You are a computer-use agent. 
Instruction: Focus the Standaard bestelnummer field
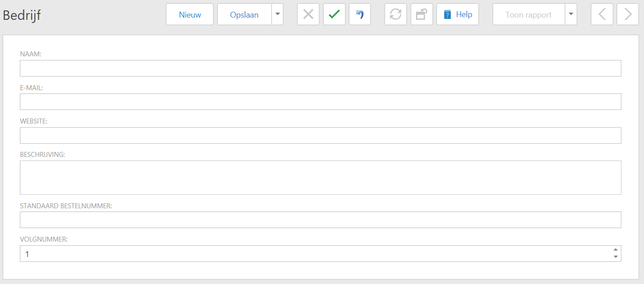click(x=320, y=220)
